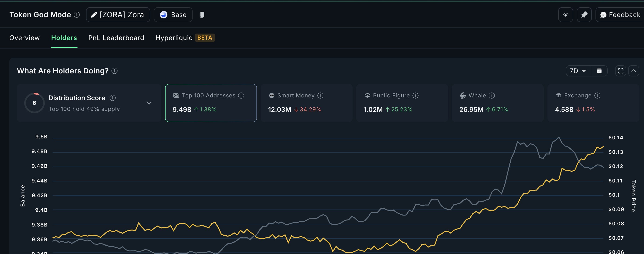The width and height of the screenshot is (644, 254).
Task: Switch to the Overview tab
Action: click(24, 38)
